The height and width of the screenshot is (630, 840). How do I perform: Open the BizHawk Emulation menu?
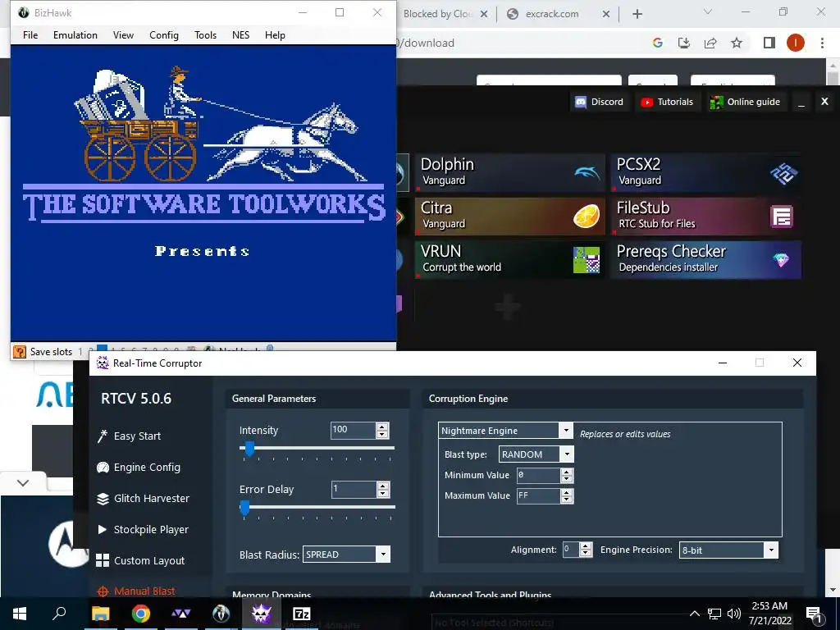(x=75, y=35)
